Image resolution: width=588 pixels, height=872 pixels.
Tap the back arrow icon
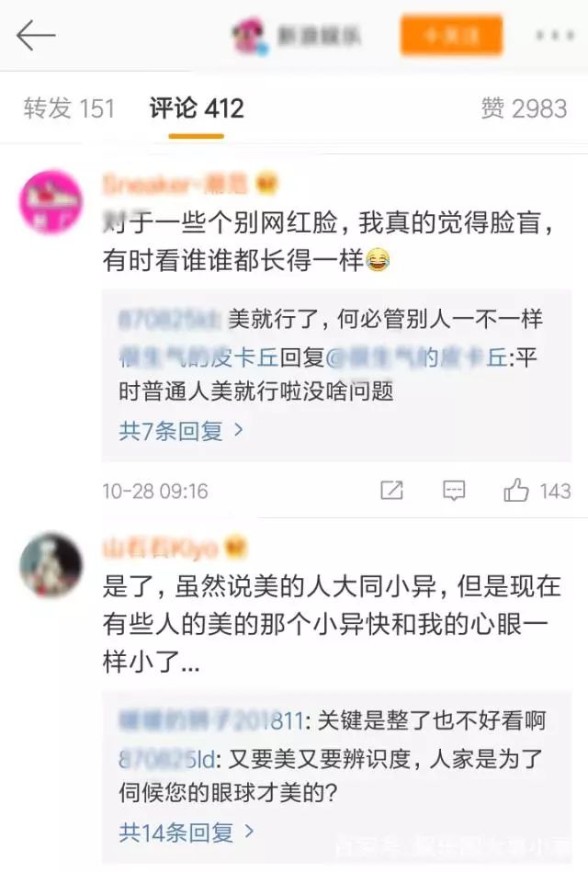click(36, 35)
